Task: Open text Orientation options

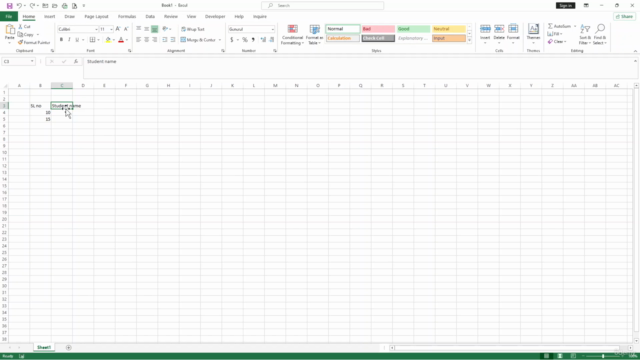Action: (166, 29)
